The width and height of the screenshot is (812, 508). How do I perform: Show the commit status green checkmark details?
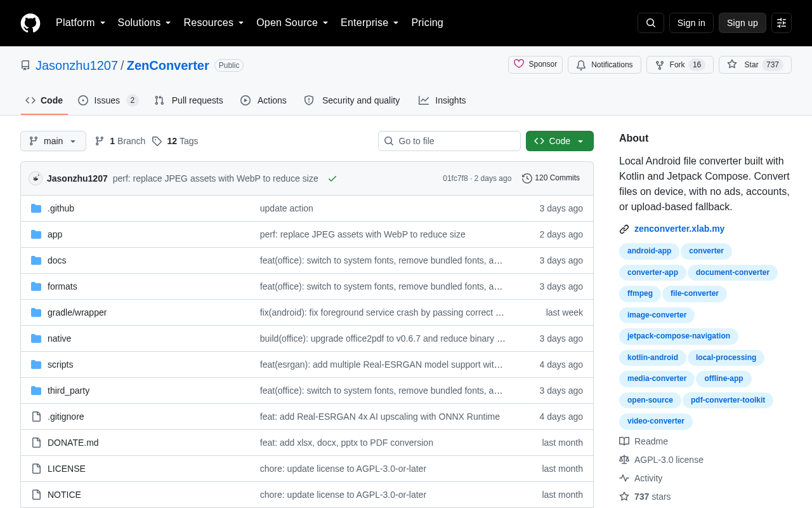pos(332,178)
